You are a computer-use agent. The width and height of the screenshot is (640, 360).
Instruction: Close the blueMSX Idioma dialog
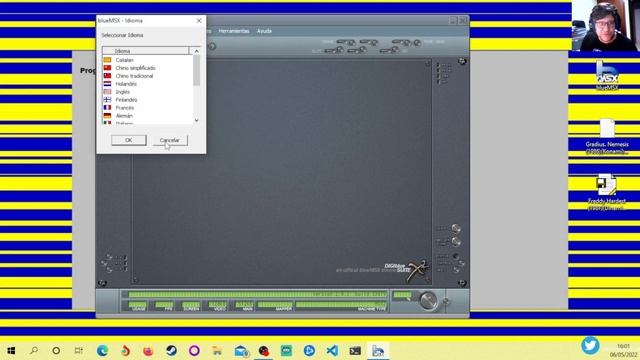pyautogui.click(x=199, y=20)
